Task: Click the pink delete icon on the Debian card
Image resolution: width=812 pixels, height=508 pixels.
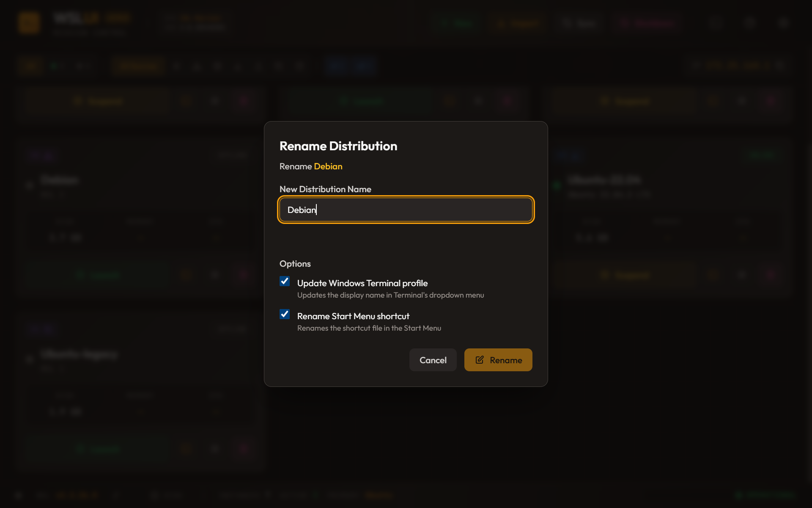Action: [x=243, y=275]
